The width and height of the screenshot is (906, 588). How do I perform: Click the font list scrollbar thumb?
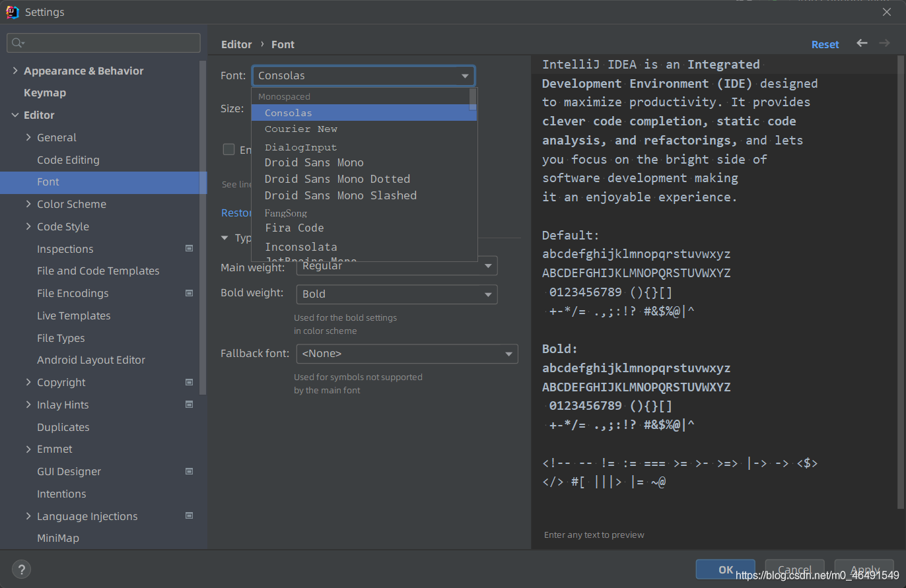click(x=473, y=98)
